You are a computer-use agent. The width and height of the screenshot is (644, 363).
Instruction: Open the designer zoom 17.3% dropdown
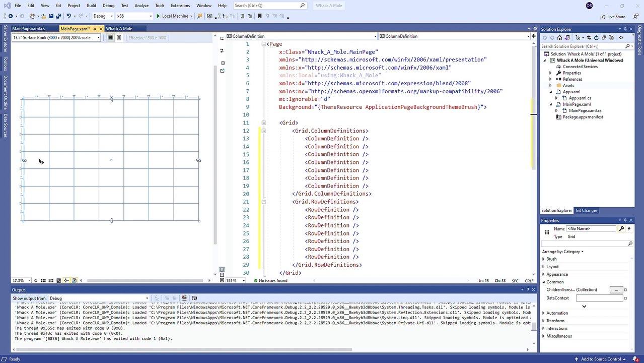[x=22, y=280]
